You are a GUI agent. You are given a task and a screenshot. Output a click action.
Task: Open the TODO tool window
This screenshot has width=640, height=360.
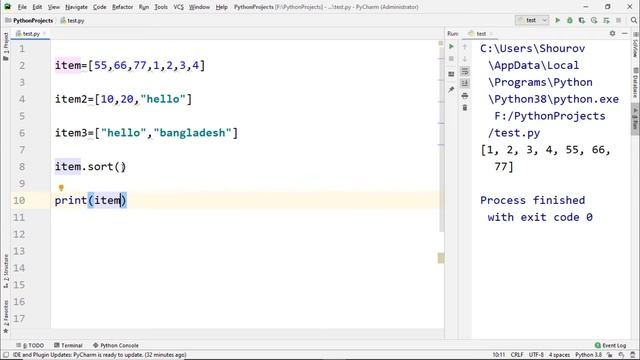pos(30,345)
